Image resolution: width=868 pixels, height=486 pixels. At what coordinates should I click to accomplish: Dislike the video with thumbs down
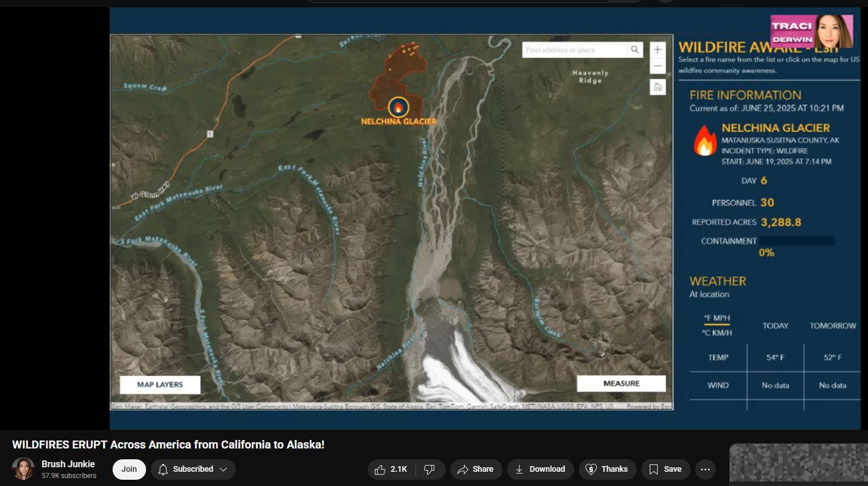pyautogui.click(x=430, y=470)
